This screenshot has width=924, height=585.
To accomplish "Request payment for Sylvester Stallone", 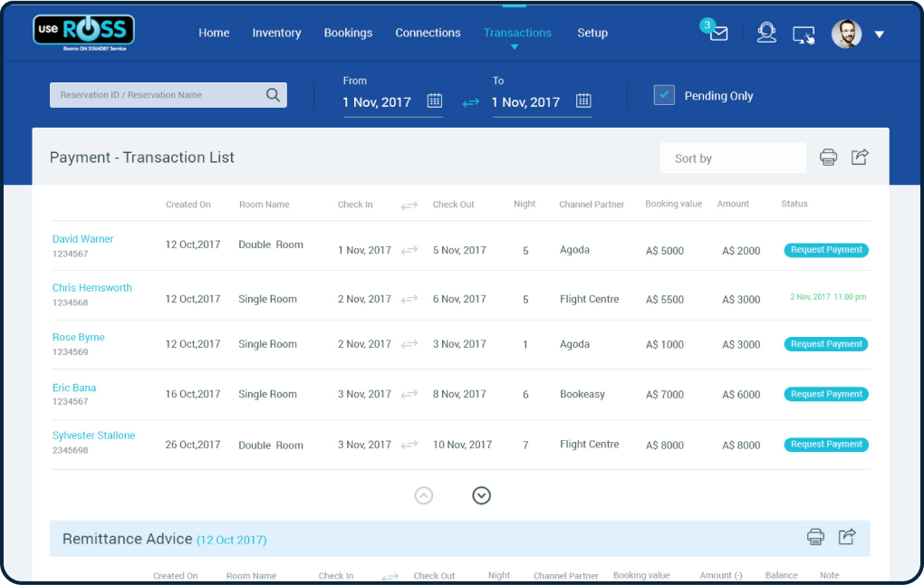I will [x=826, y=445].
